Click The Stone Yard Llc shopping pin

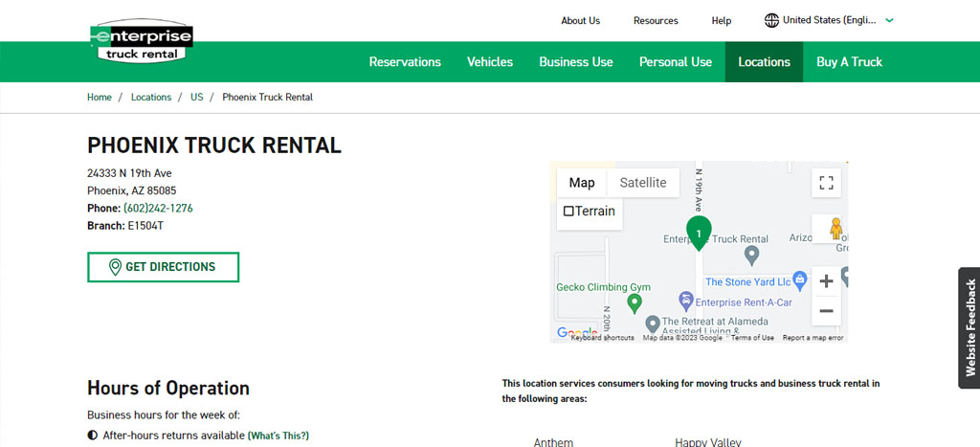click(799, 279)
